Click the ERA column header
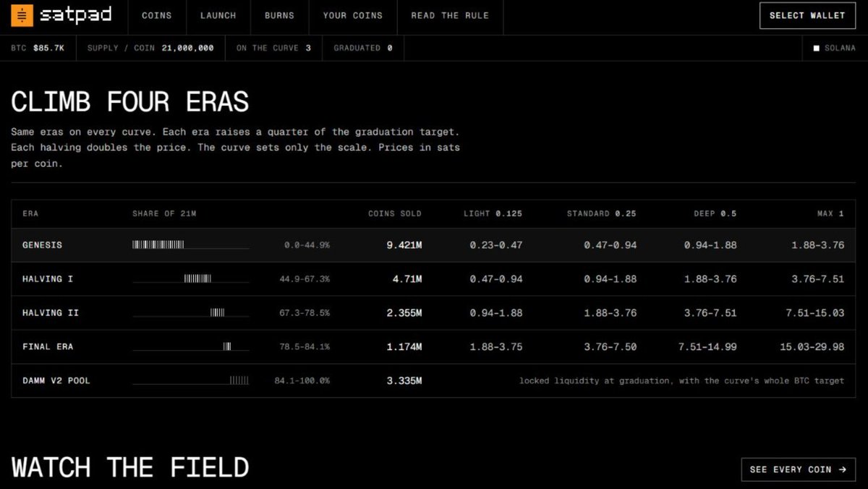868x489 pixels. [30, 214]
